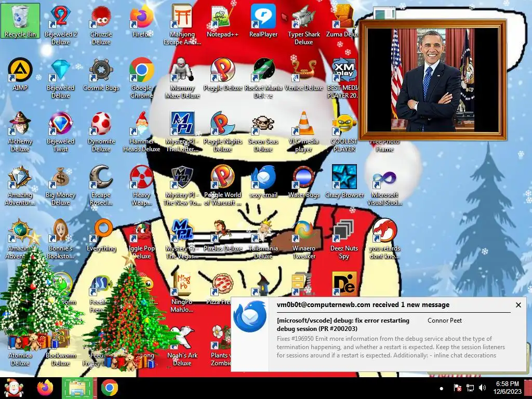Select Water Bugs desktop icon
532x399 pixels.
click(x=303, y=181)
